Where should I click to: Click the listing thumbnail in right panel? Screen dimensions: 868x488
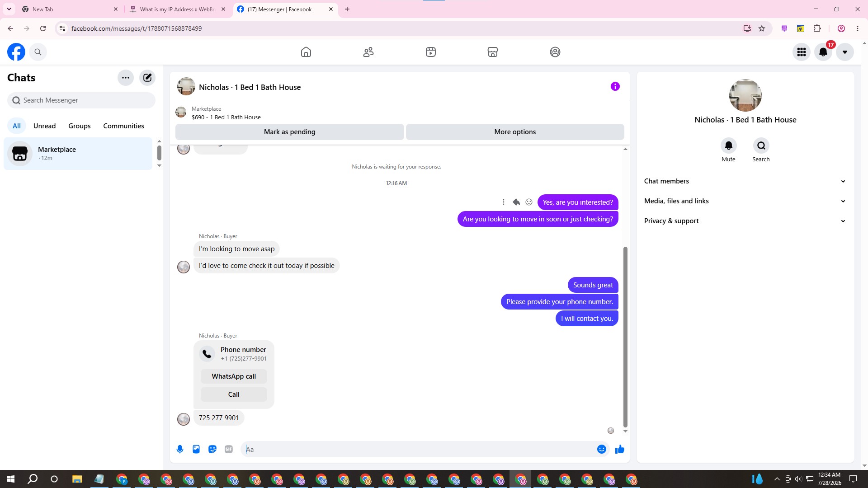745,95
